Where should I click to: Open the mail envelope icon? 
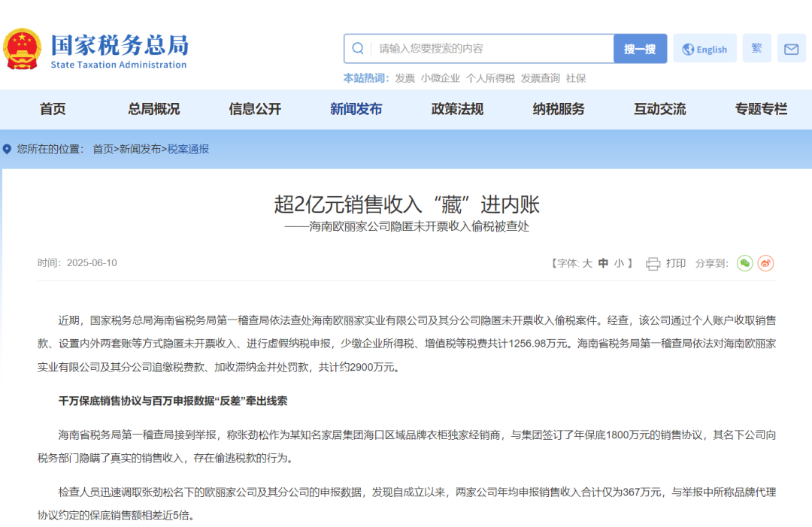pos(790,47)
